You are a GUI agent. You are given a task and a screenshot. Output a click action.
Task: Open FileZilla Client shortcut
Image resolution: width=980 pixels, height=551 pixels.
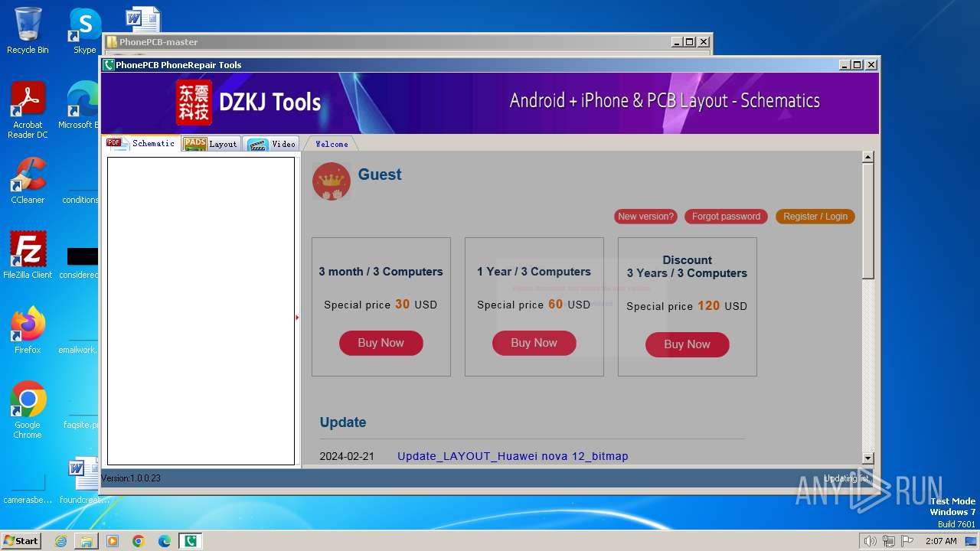click(28, 256)
